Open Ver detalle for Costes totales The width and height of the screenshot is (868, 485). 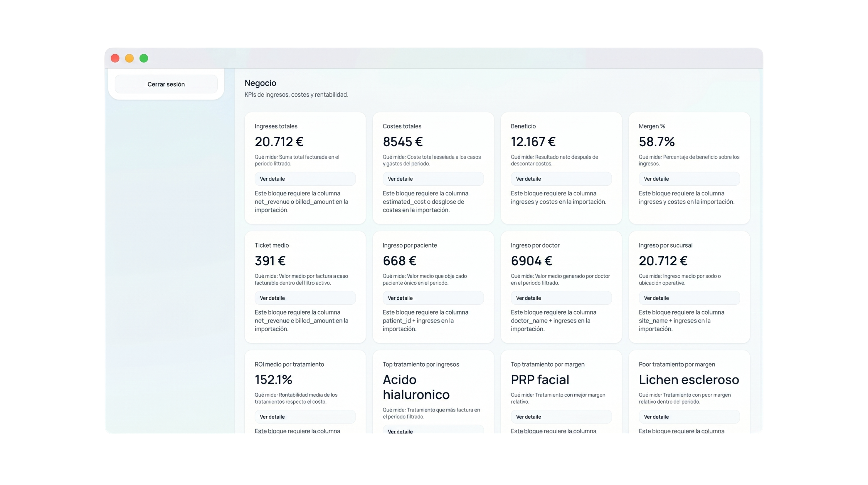(x=433, y=179)
